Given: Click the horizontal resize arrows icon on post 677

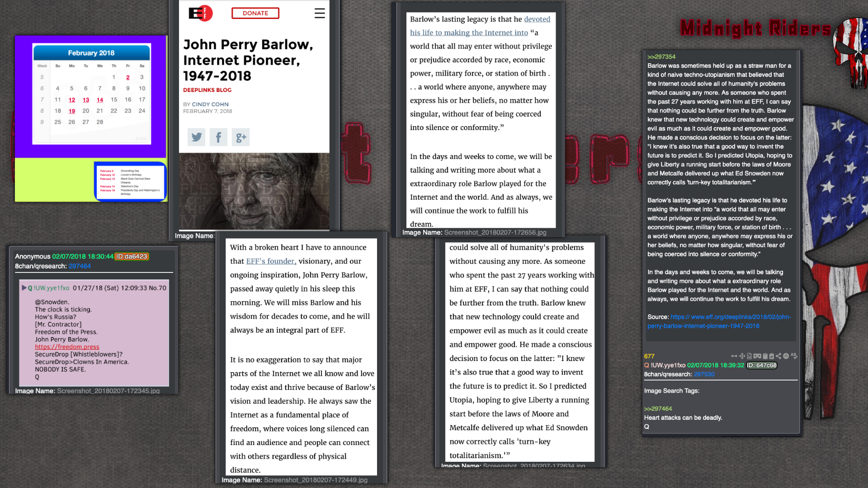Looking at the screenshot, I should (734, 356).
